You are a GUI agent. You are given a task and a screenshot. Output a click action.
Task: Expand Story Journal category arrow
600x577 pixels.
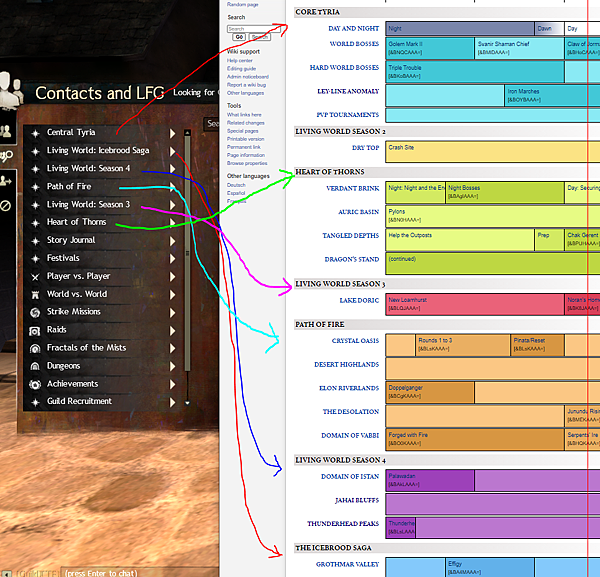pos(173,241)
